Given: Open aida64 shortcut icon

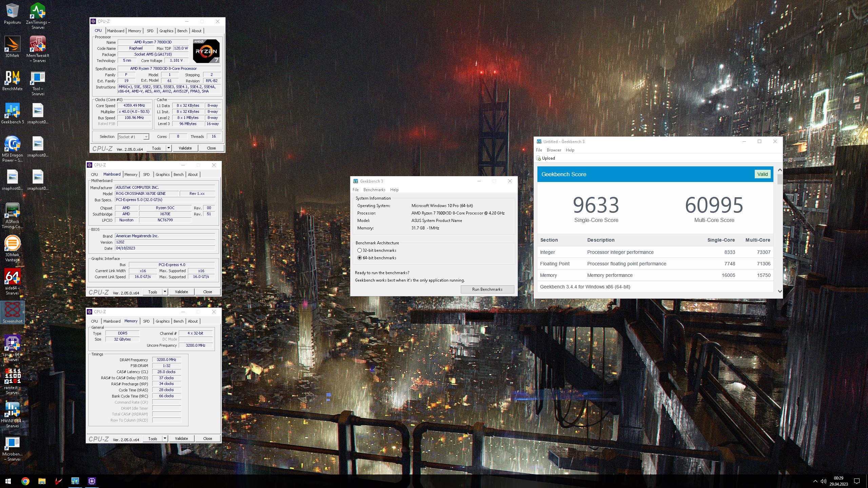Looking at the screenshot, I should pyautogui.click(x=12, y=282).
